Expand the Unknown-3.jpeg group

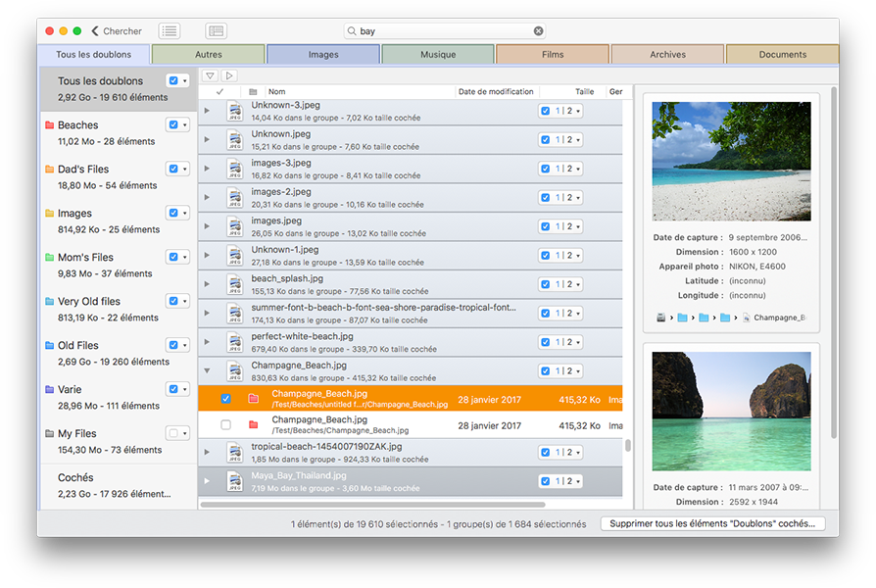coord(207,111)
